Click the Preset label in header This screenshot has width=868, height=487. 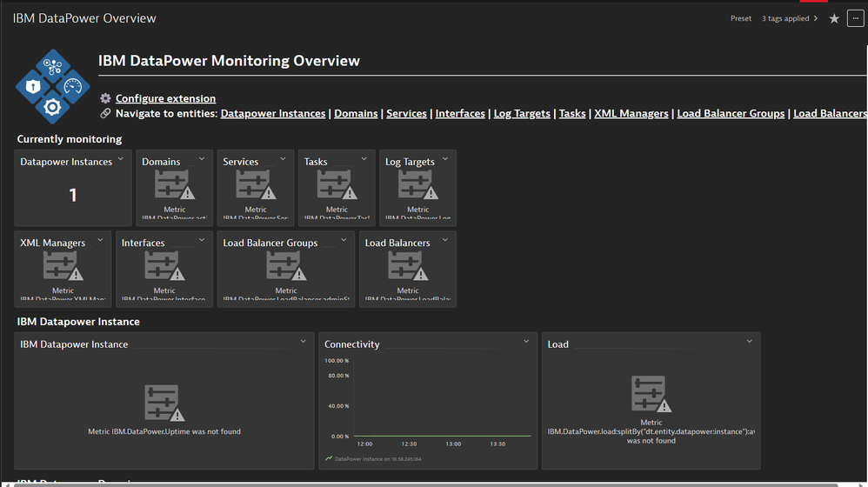[741, 18]
